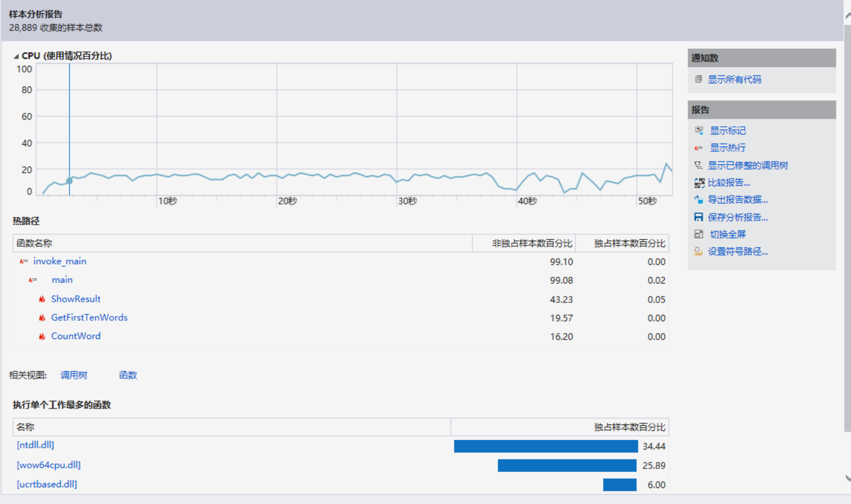Click the 6.00 bar for ucrtbased.dll
This screenshot has height=504, width=851.
click(620, 484)
